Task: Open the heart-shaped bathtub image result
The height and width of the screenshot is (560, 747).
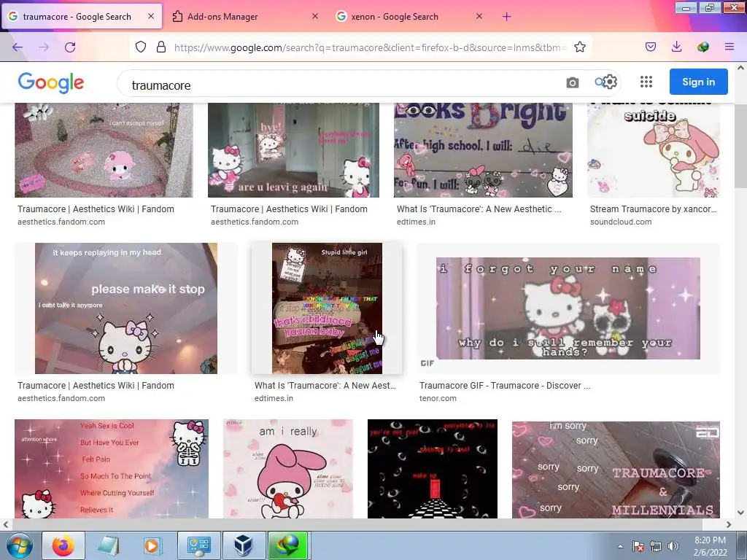Action: click(x=104, y=150)
